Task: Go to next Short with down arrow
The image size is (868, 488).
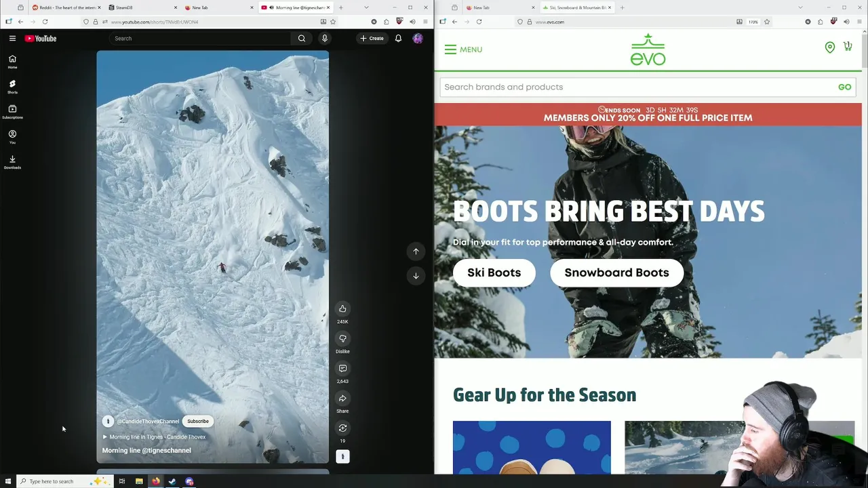Action: pos(416,276)
